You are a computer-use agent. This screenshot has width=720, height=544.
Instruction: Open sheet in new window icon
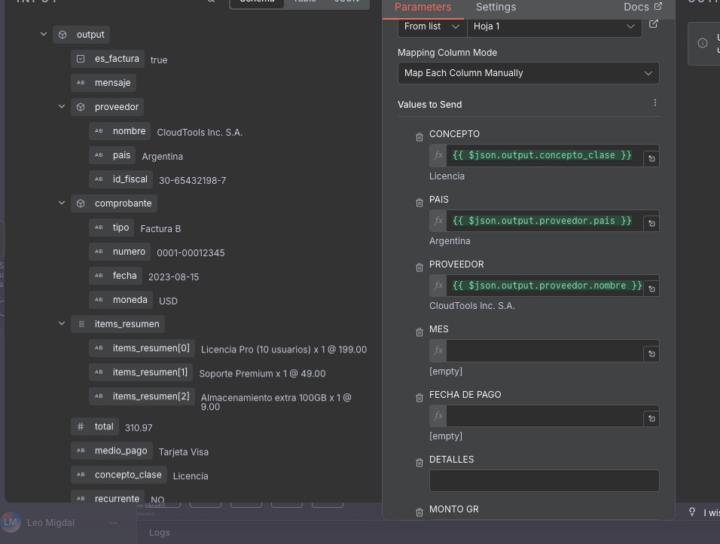coord(653,24)
